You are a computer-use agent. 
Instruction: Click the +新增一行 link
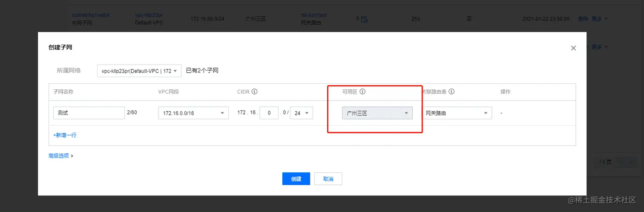pos(65,135)
